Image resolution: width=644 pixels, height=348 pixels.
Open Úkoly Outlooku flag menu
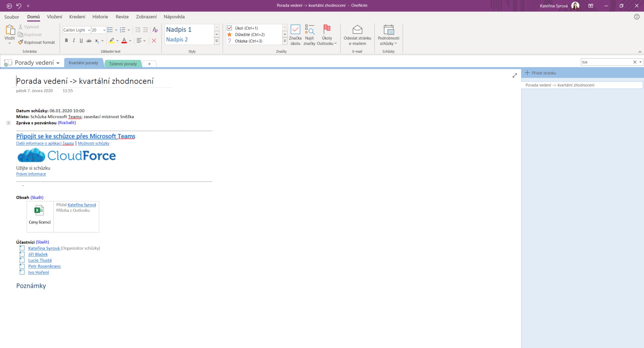tap(327, 35)
